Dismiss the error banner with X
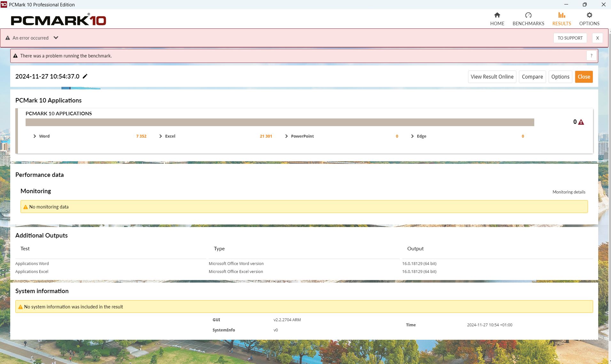 click(597, 38)
